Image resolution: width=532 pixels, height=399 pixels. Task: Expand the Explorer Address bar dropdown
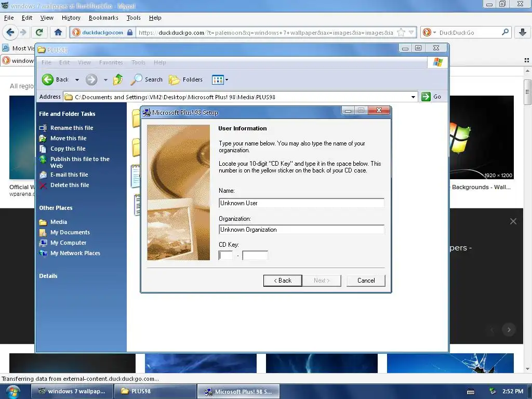click(x=413, y=97)
